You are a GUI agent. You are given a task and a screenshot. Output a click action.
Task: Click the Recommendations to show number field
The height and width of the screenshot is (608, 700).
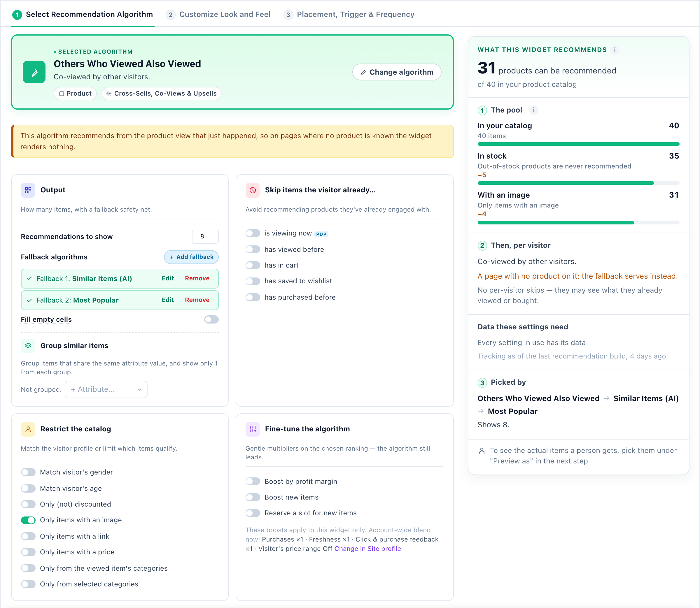pyautogui.click(x=205, y=236)
